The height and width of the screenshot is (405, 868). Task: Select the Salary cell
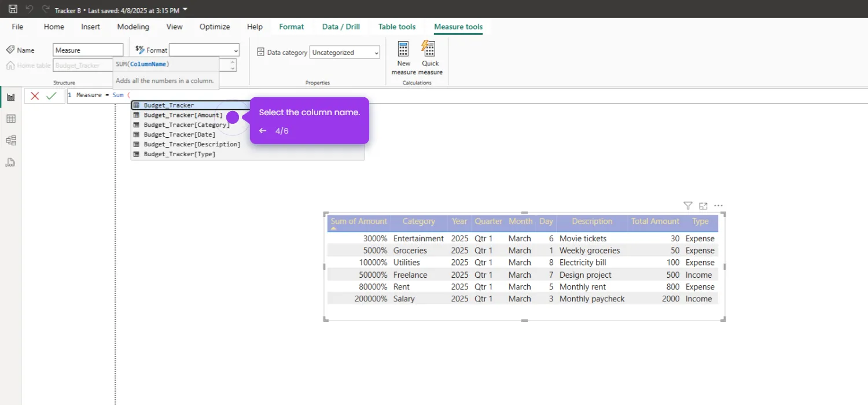[404, 299]
